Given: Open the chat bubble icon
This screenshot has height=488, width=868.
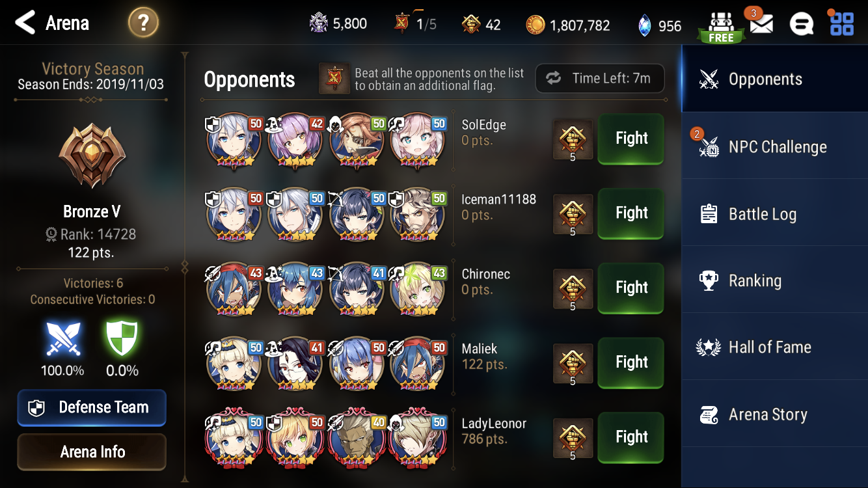Looking at the screenshot, I should (802, 24).
